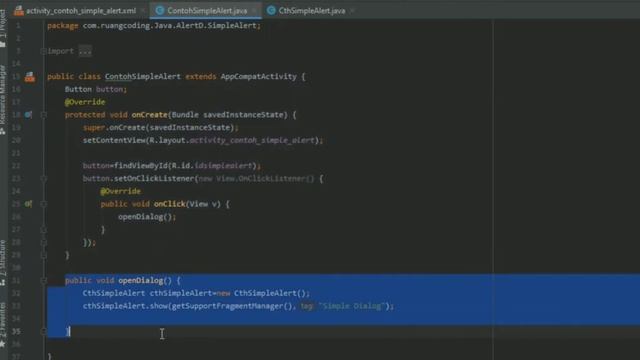Click line number 35 in gutter

(x=16, y=331)
